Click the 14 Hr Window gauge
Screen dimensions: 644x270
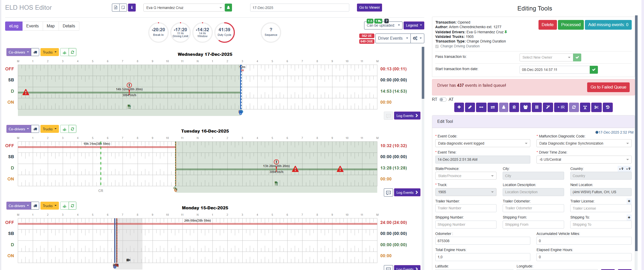(x=203, y=32)
